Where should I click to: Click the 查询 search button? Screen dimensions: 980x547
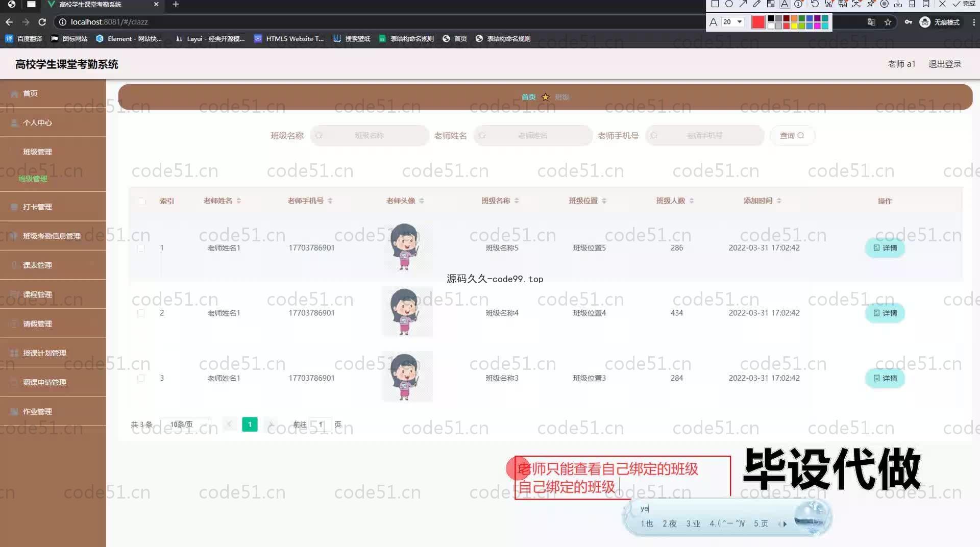pos(792,135)
